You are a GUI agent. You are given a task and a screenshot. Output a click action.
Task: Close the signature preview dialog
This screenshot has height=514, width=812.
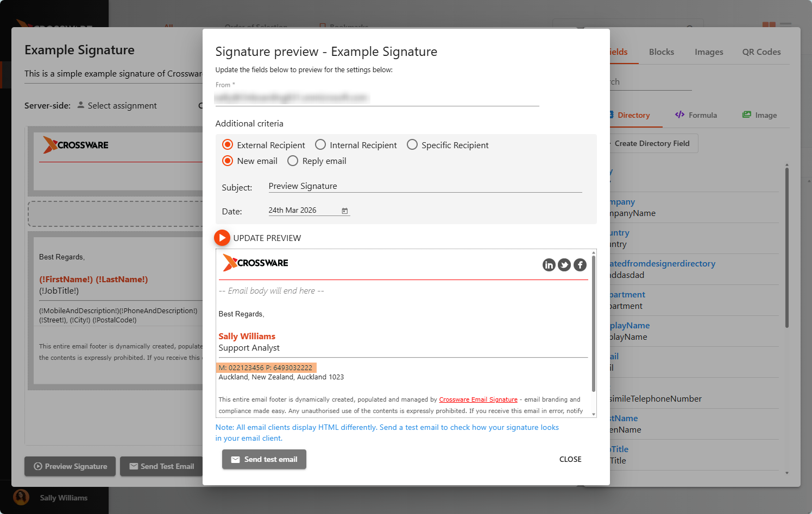click(x=570, y=459)
